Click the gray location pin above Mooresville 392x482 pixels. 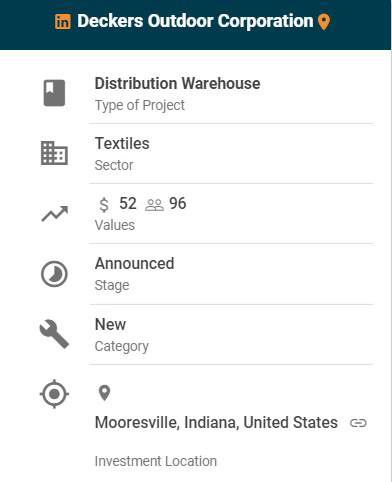point(104,393)
